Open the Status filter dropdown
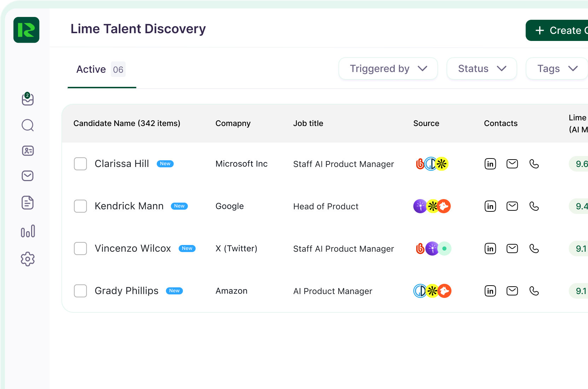 pos(482,68)
